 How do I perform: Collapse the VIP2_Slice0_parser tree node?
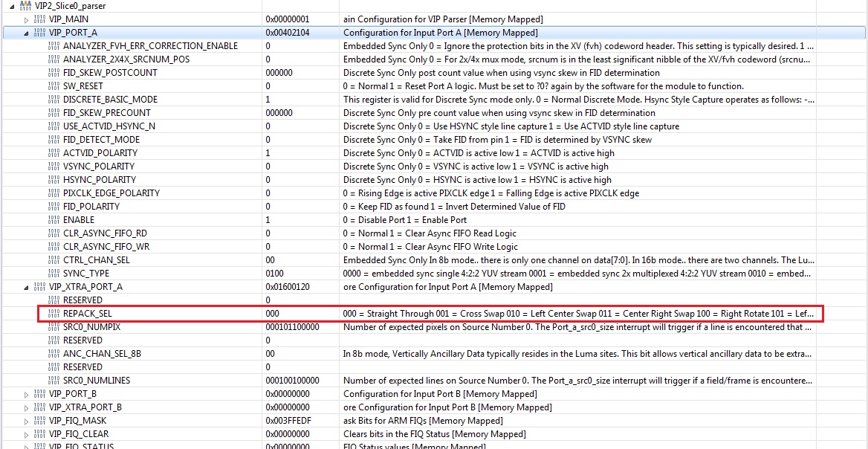click(x=12, y=6)
